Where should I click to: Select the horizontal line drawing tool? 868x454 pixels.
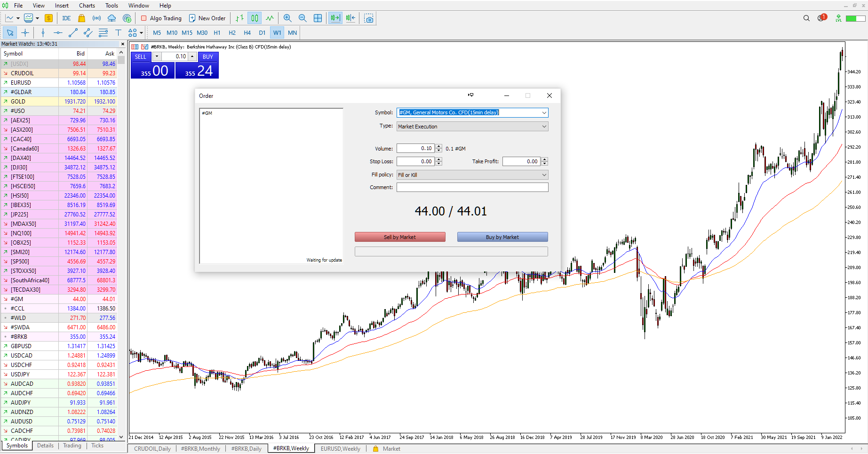point(58,32)
